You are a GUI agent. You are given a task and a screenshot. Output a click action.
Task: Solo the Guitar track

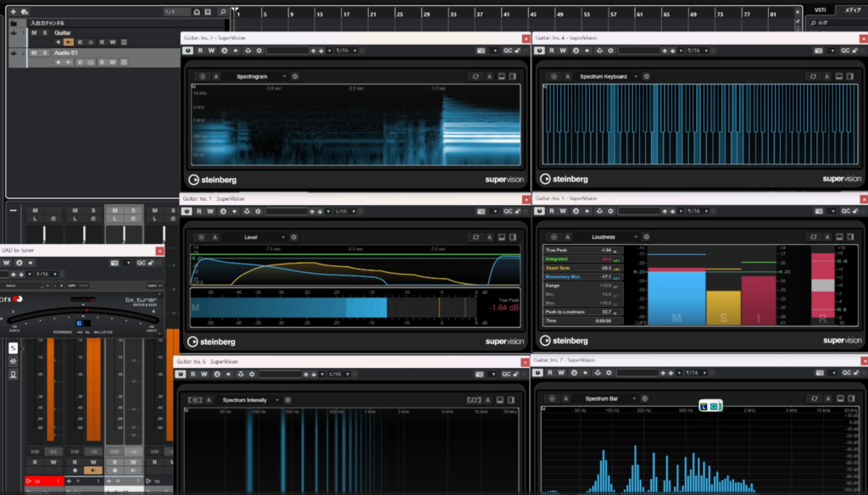[x=45, y=33]
